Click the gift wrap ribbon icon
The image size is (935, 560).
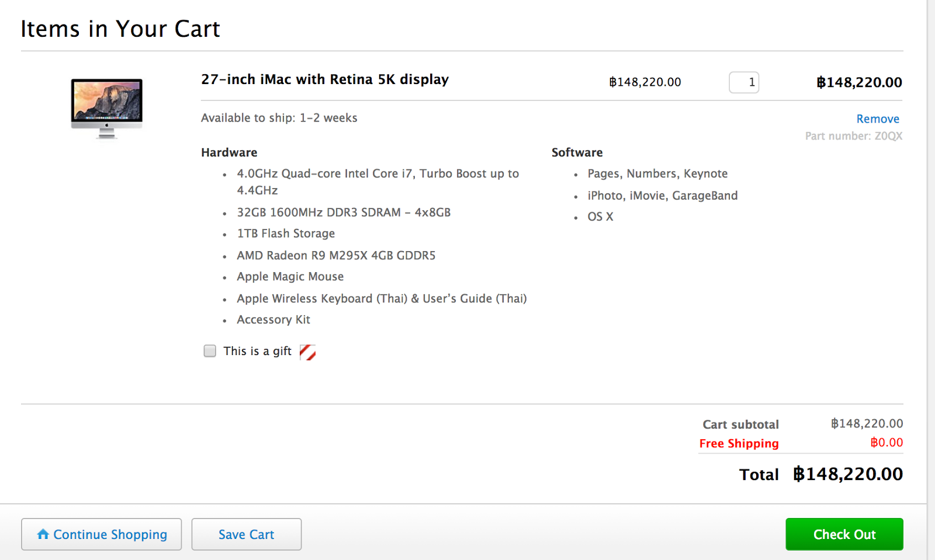click(x=307, y=352)
